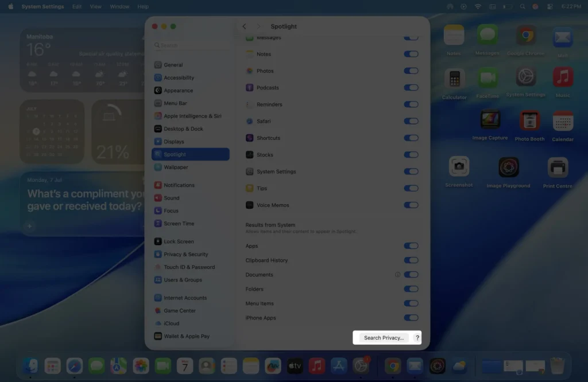
Task: Disable Safari results in Spotlight
Action: point(411,121)
